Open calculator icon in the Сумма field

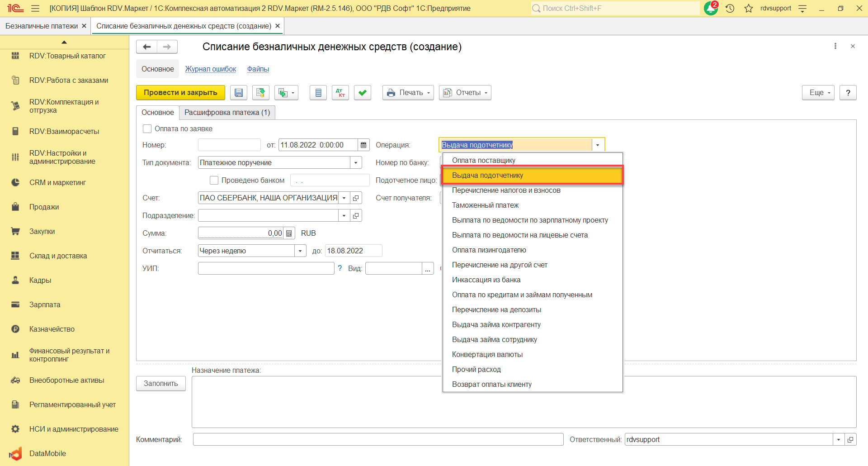(x=289, y=233)
